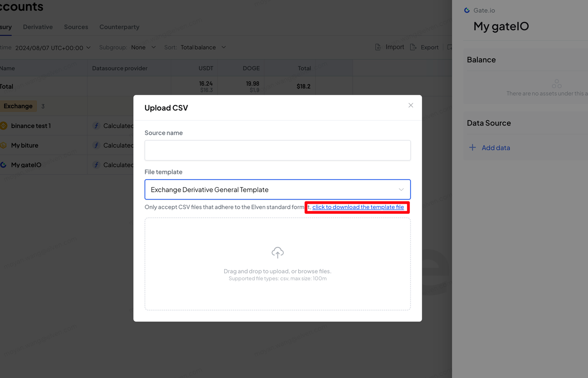Image resolution: width=588 pixels, height=378 pixels.
Task: Open the date time 2024/08/07 dropdown
Action: click(53, 47)
